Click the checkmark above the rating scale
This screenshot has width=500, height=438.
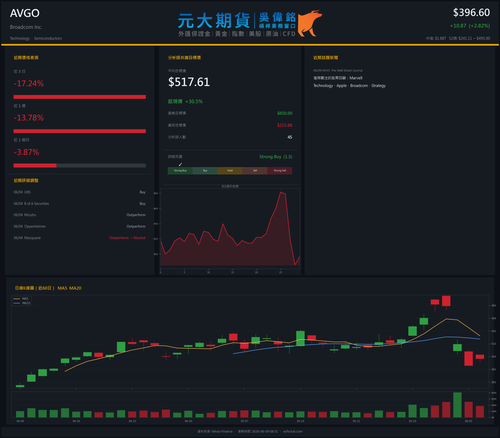[x=180, y=164]
